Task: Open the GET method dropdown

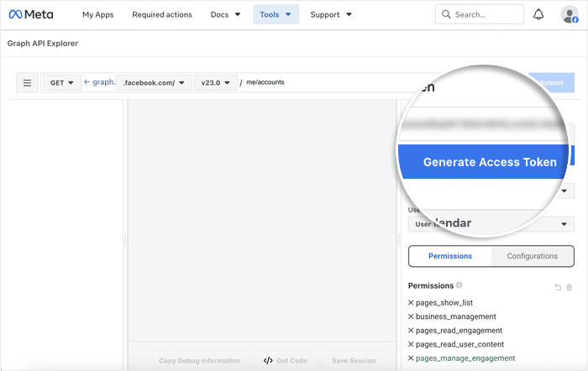Action: [x=62, y=82]
